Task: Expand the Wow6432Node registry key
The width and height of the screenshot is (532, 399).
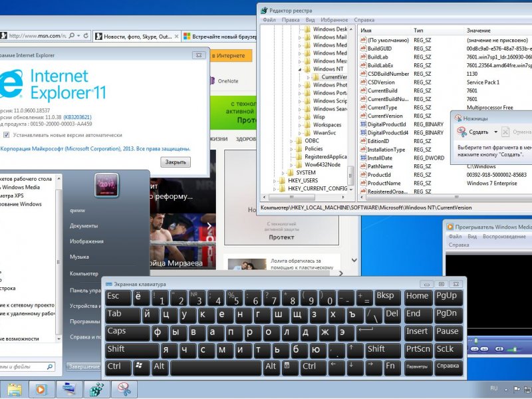Action: pos(291,165)
